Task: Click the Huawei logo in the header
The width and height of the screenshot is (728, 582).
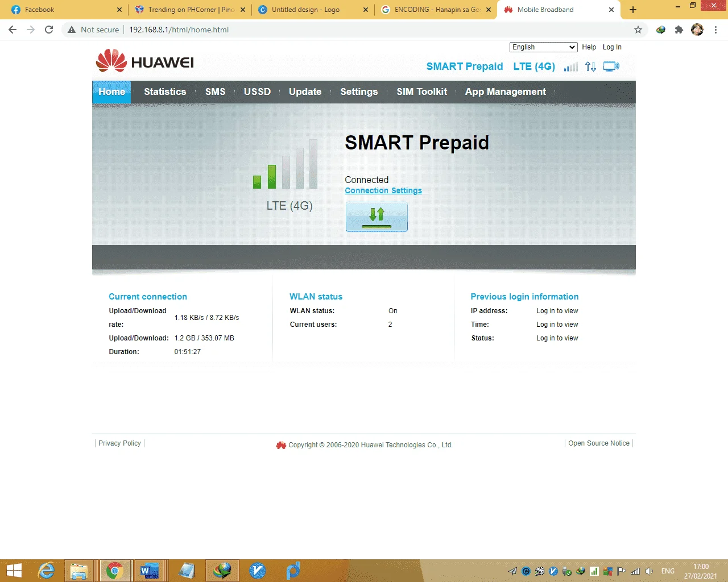Action: coord(145,61)
